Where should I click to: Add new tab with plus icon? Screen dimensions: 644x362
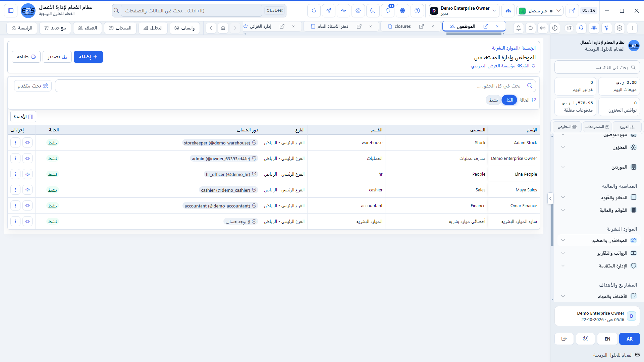coord(632,28)
